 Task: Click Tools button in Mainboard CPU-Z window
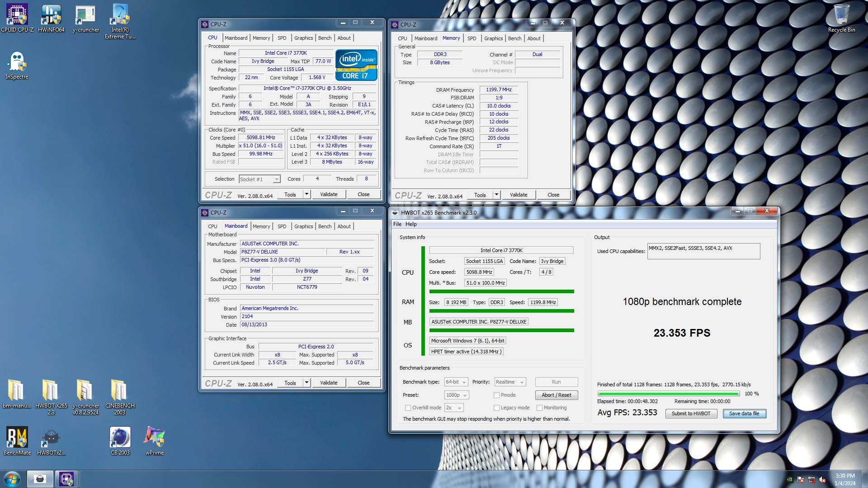[290, 383]
